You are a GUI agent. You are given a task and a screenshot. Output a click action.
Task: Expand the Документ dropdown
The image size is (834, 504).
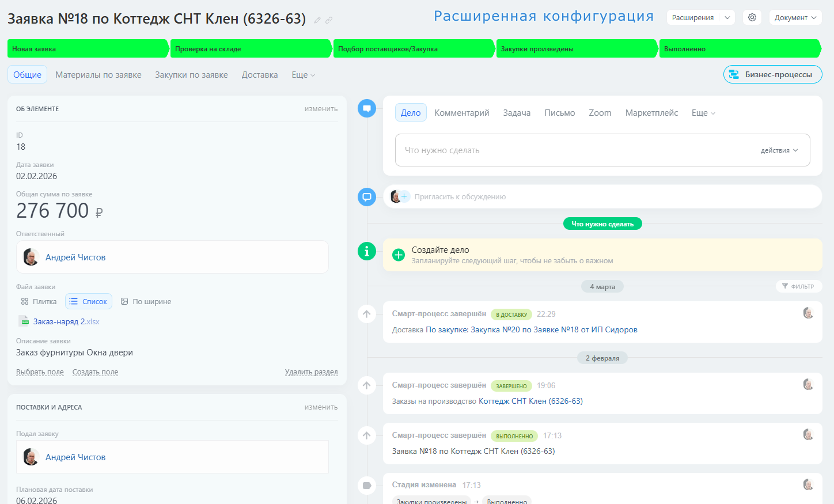(x=795, y=17)
